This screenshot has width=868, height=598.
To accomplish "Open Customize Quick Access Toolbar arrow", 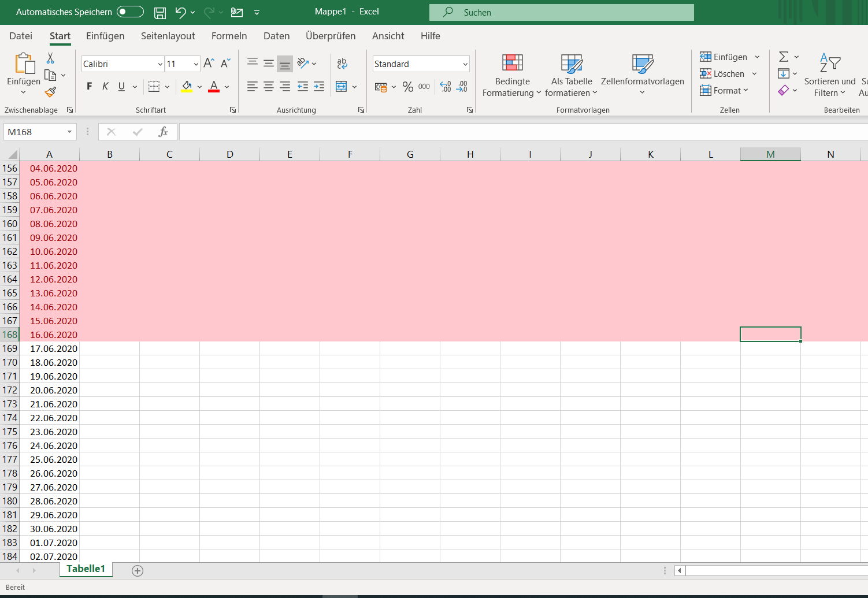I will pos(257,12).
